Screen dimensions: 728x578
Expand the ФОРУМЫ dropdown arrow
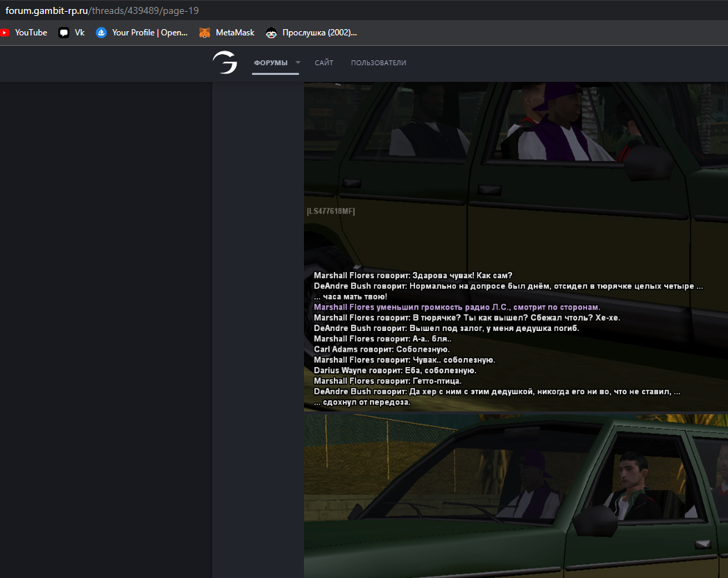298,62
